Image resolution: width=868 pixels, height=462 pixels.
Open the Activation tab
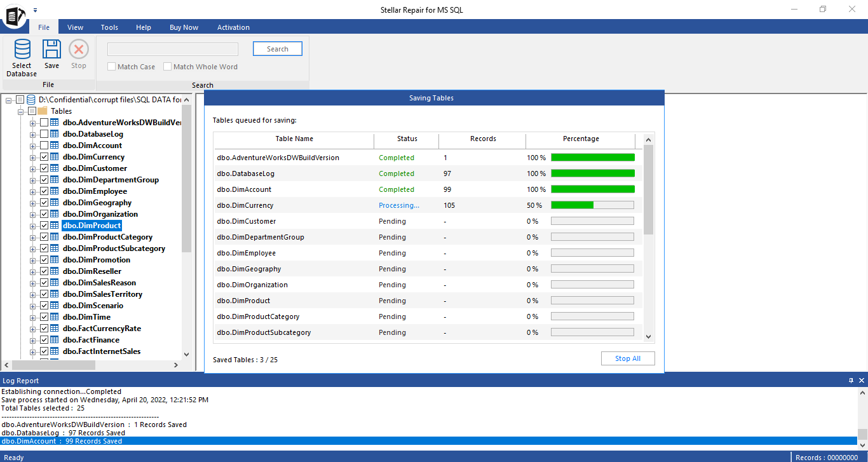[233, 27]
